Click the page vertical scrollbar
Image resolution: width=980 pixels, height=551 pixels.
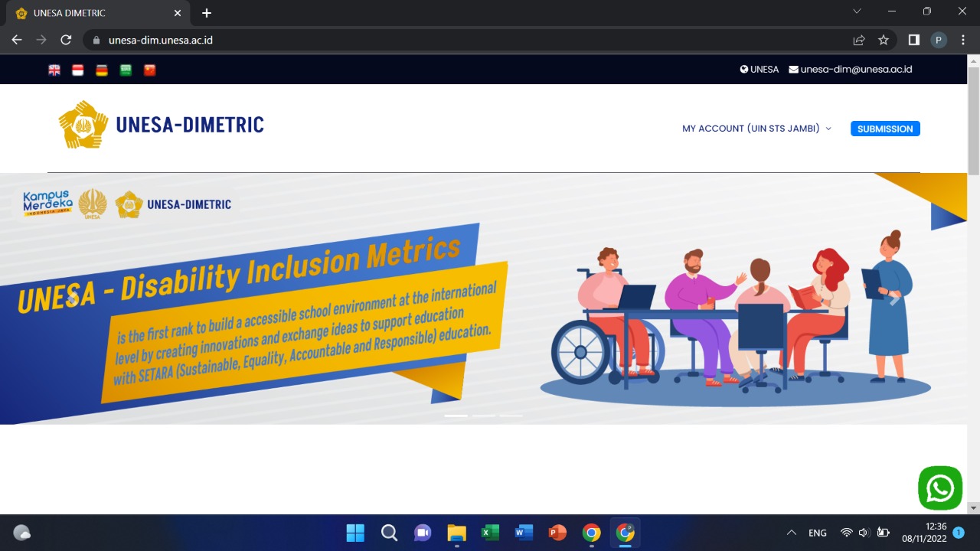pyautogui.click(x=973, y=122)
